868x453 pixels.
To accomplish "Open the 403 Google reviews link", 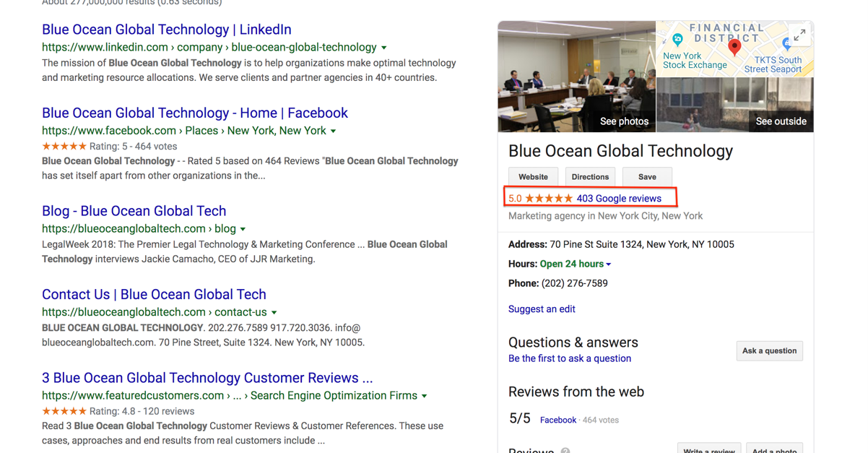I will point(619,199).
